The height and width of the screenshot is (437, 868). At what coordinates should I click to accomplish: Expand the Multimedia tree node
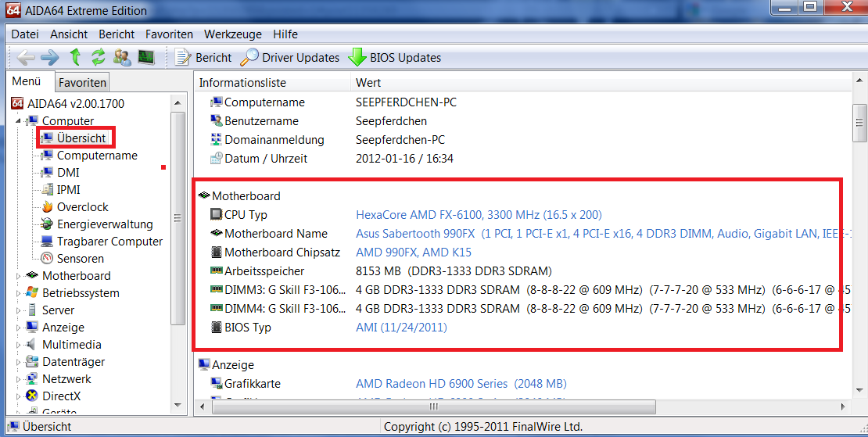18,345
